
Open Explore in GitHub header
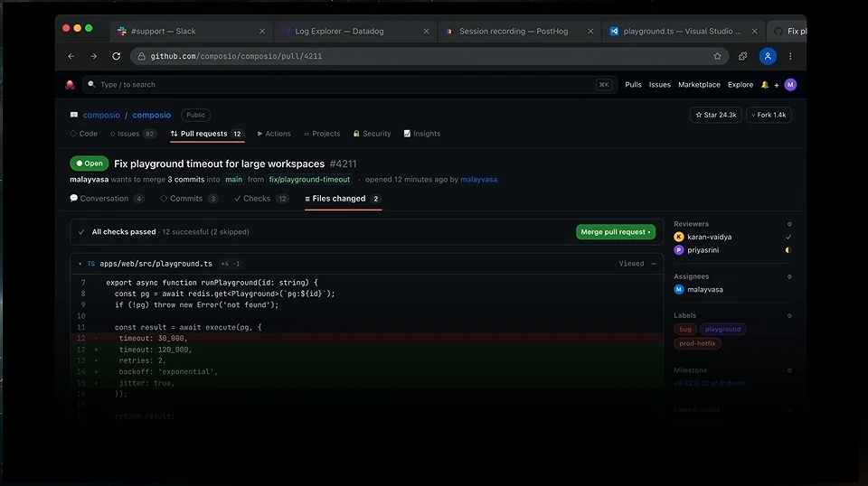[741, 85]
